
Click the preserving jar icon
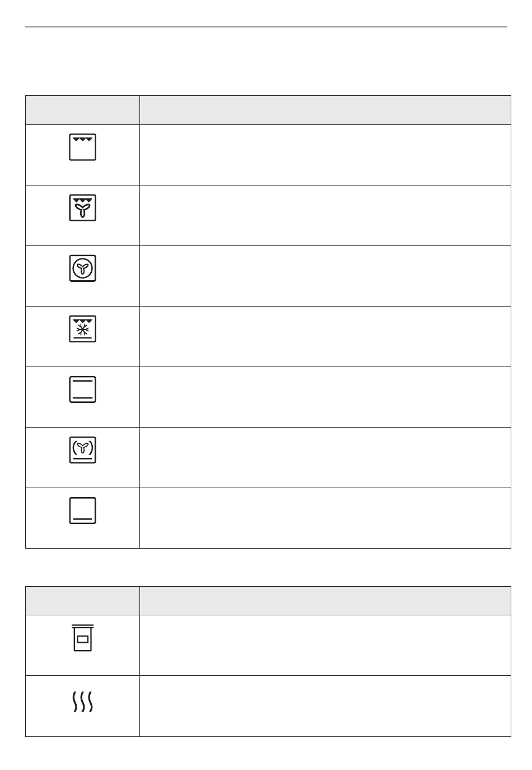coord(83,638)
